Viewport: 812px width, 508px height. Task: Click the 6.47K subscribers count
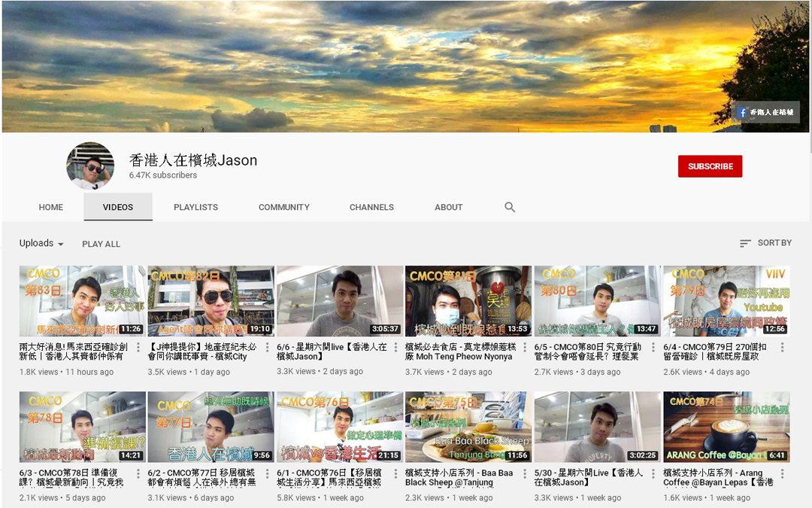[x=163, y=175]
